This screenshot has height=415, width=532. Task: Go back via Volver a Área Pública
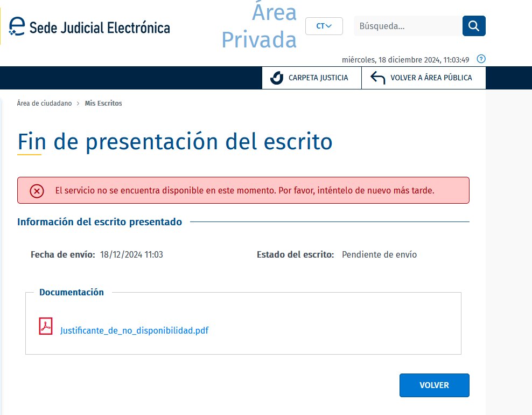pos(423,78)
